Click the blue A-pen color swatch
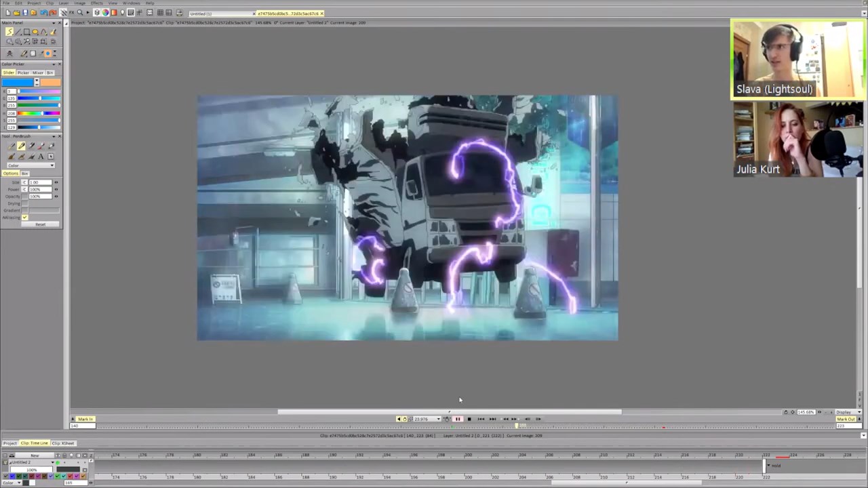Viewport: 868px width, 488px height. tap(17, 83)
